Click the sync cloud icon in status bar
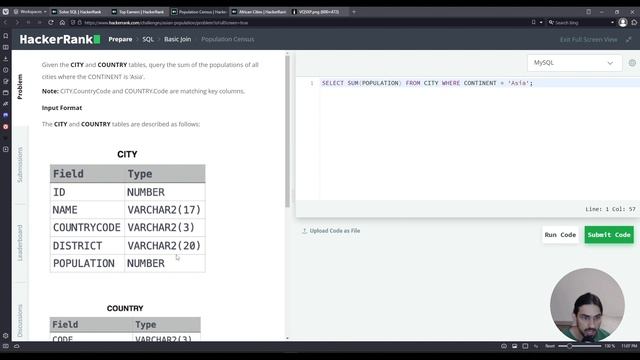Viewport: 640px width, 360px height. pyautogui.click(x=17, y=346)
